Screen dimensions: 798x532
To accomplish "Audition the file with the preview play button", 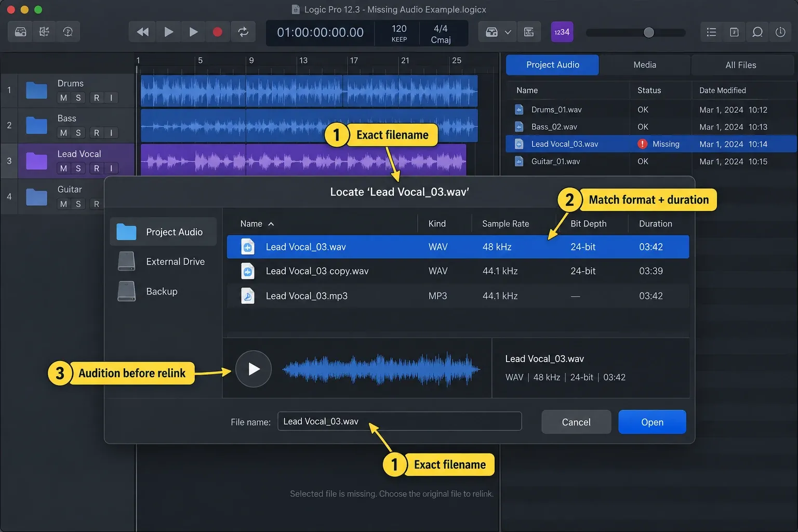I will point(254,369).
